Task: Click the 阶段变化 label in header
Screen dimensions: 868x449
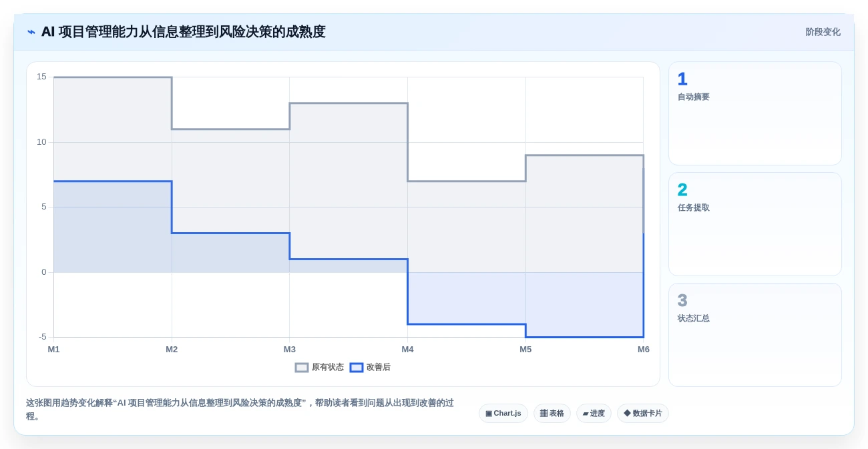Action: tap(823, 32)
